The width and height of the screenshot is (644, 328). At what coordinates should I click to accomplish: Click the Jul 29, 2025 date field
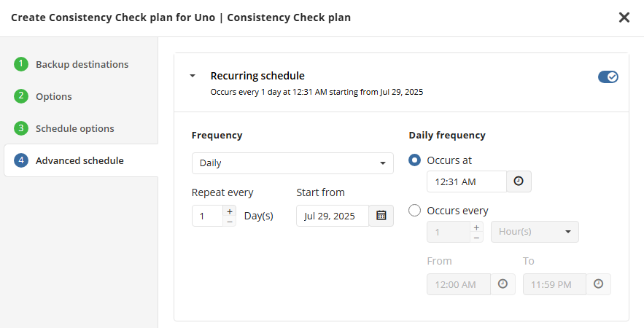click(x=333, y=216)
